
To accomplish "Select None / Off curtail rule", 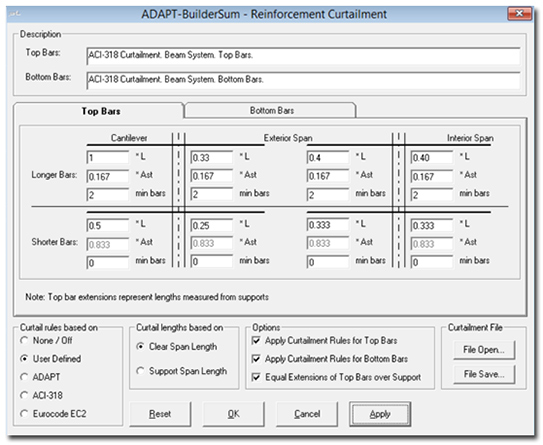I will (24, 340).
